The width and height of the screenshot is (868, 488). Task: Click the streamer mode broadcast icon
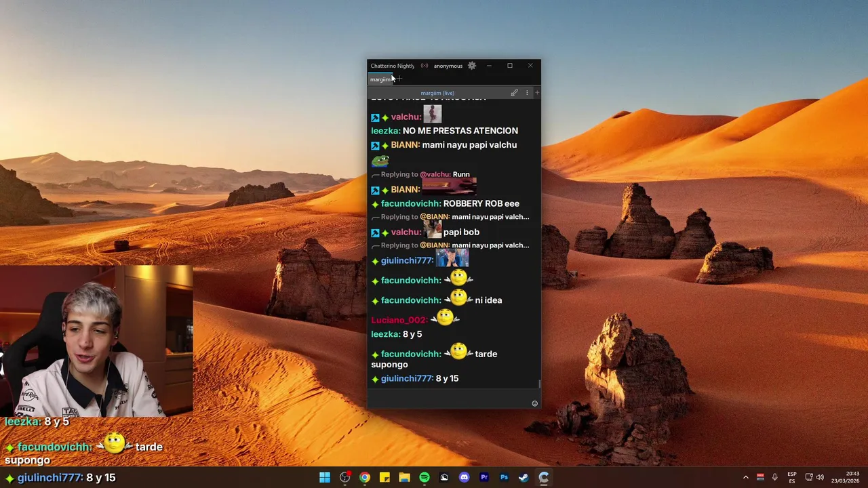425,66
